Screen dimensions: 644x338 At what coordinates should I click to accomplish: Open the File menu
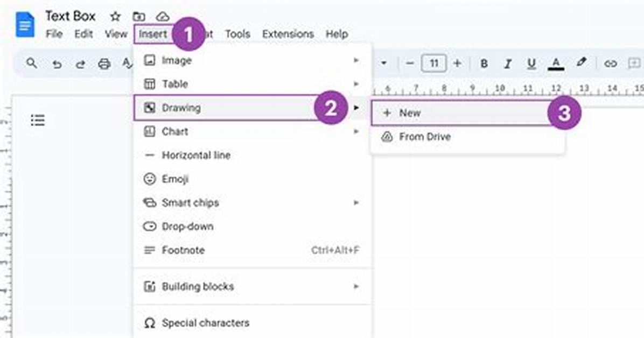pyautogui.click(x=54, y=34)
